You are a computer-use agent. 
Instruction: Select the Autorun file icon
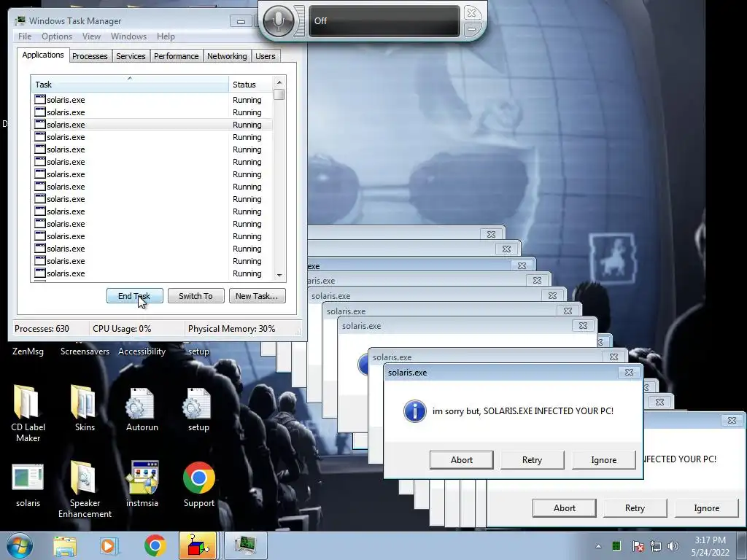pyautogui.click(x=142, y=408)
